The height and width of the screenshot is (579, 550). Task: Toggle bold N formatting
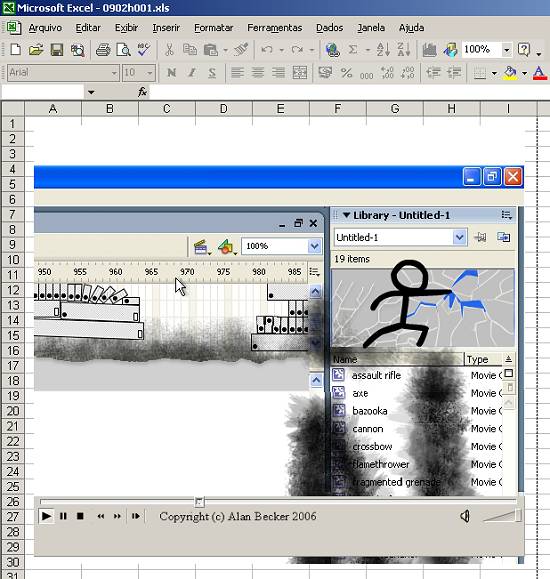click(171, 72)
